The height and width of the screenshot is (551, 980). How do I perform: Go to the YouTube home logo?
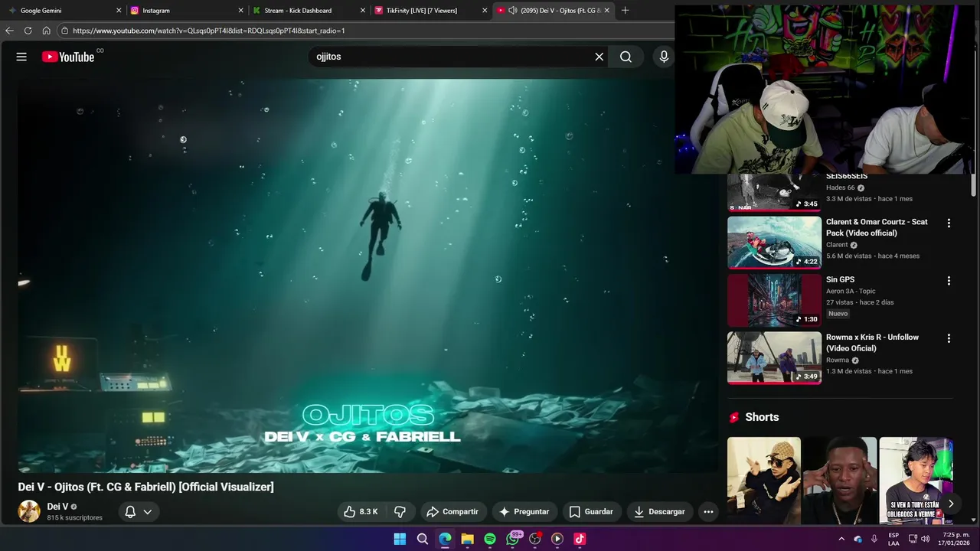click(x=68, y=57)
